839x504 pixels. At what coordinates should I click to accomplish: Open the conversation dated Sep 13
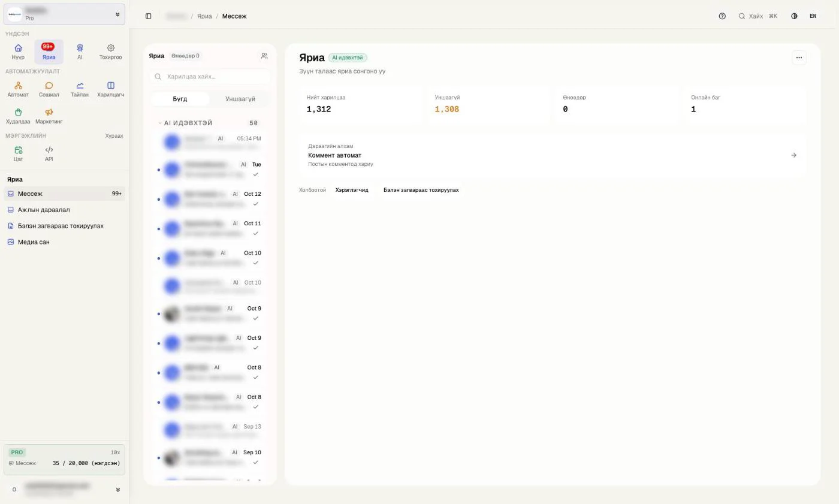210,430
